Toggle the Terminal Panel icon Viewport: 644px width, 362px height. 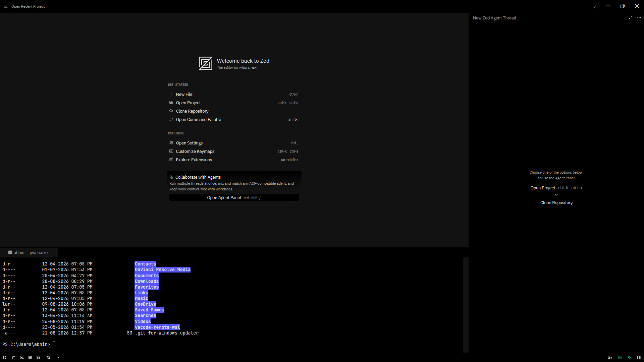pyautogui.click(x=620, y=358)
